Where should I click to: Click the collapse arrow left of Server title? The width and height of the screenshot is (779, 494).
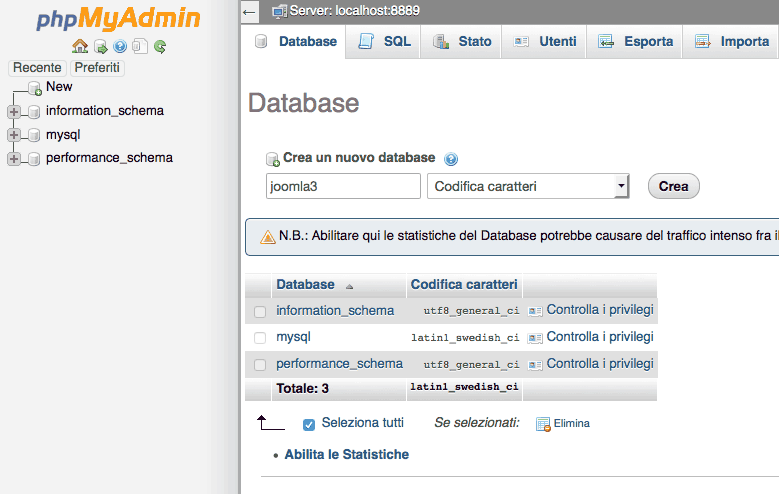[x=249, y=12]
